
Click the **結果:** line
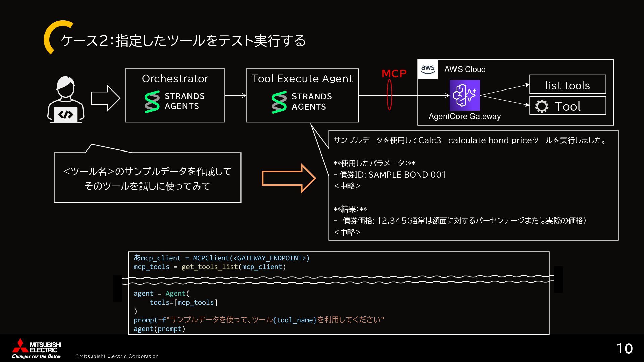350,209
